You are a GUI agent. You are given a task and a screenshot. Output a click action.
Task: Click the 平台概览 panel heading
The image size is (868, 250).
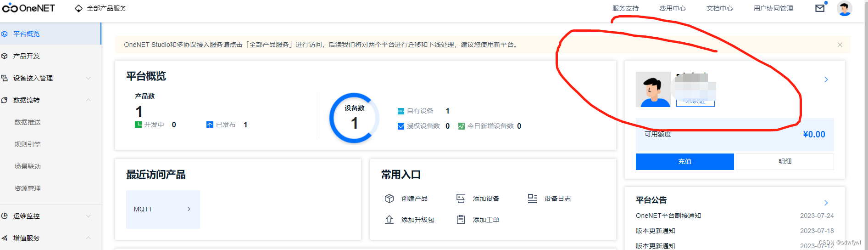point(146,76)
